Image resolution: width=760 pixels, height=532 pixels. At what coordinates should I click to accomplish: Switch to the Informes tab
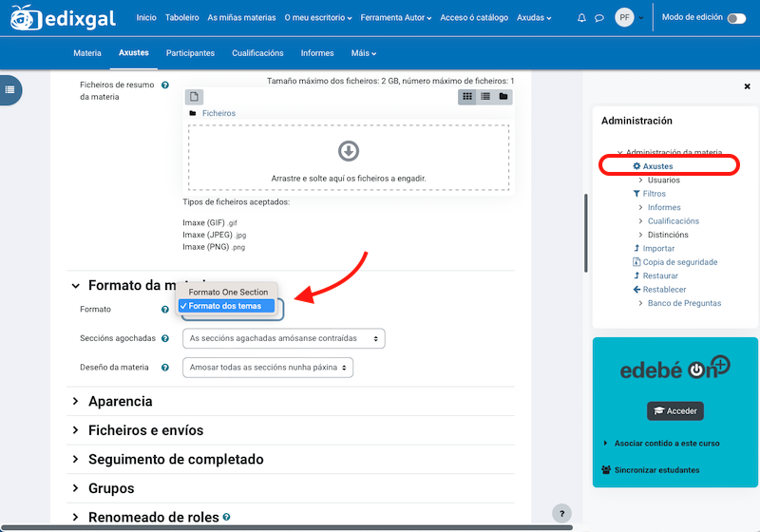[317, 53]
